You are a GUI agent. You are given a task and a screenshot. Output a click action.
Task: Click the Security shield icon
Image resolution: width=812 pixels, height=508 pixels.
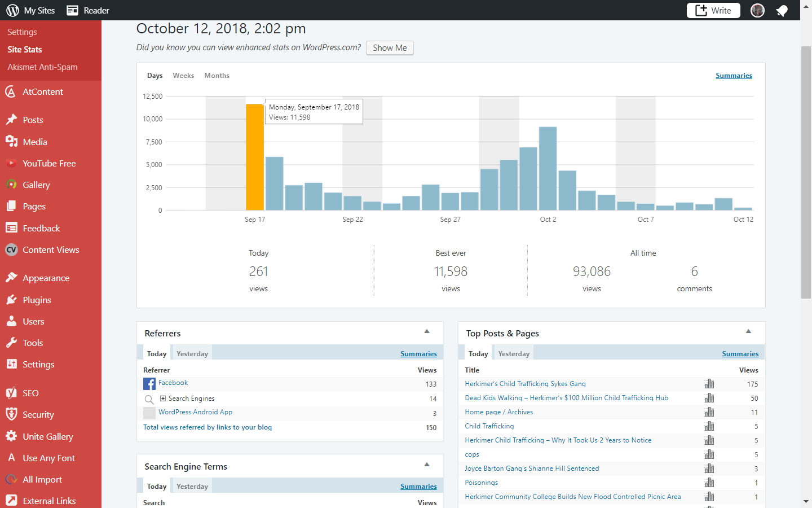click(11, 414)
